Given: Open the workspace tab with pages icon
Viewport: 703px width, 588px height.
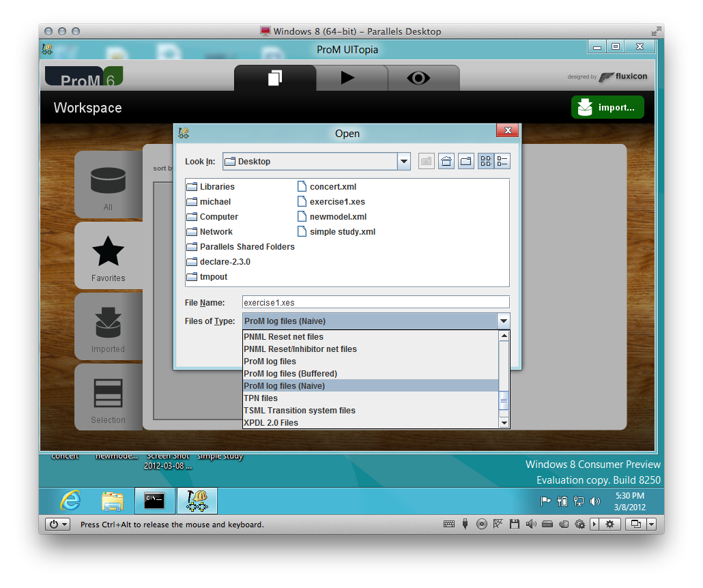Looking at the screenshot, I should point(275,78).
